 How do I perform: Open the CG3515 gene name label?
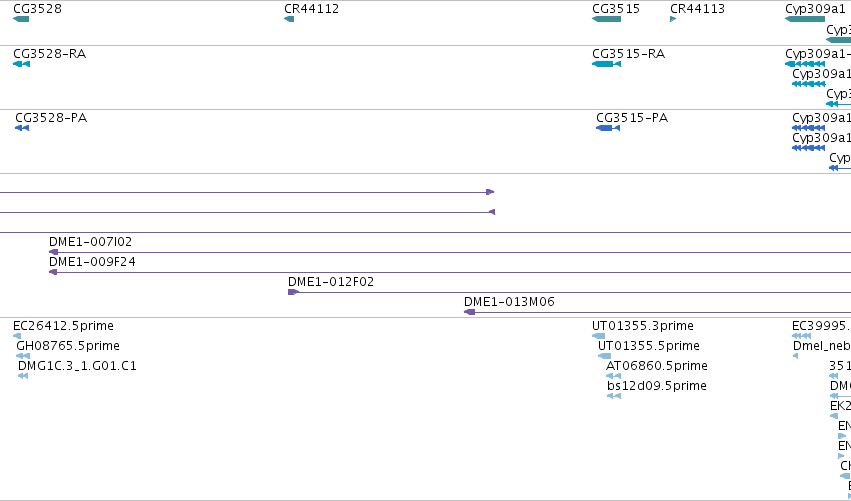click(x=616, y=9)
